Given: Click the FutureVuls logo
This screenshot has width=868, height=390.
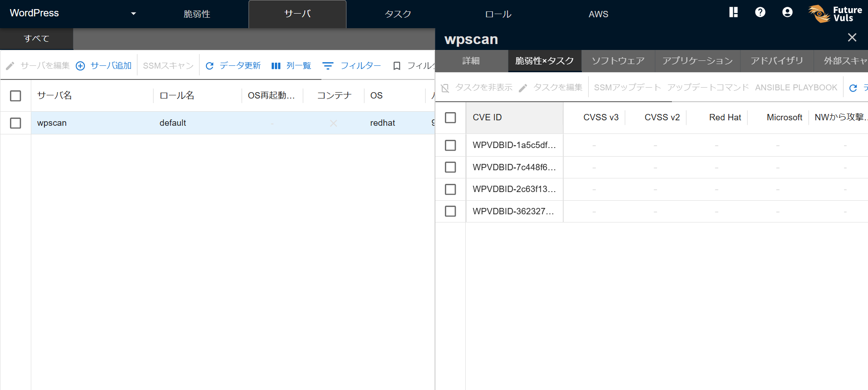Looking at the screenshot, I should click(835, 14).
